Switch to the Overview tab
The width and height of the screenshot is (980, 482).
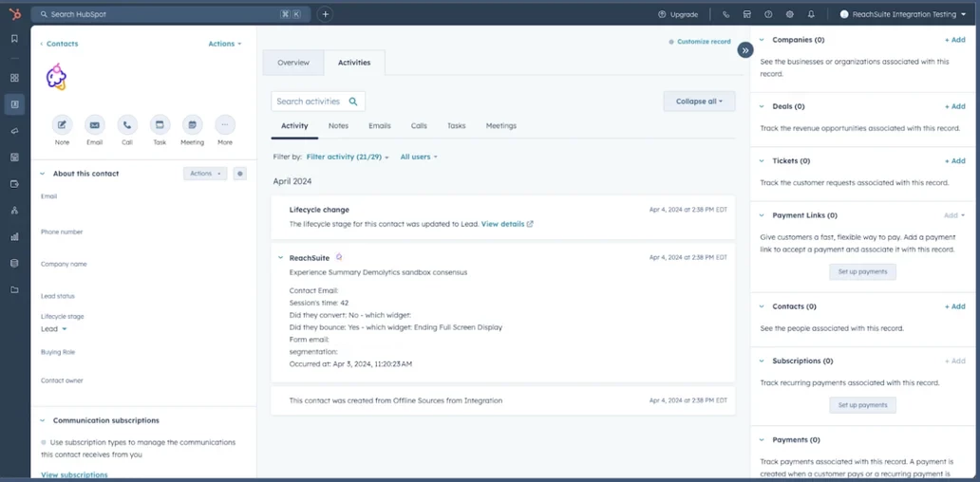293,63
